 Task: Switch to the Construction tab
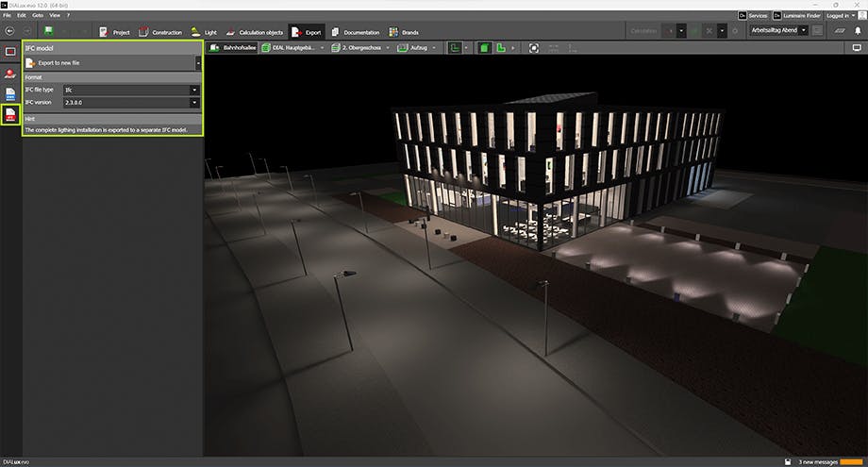click(x=159, y=31)
